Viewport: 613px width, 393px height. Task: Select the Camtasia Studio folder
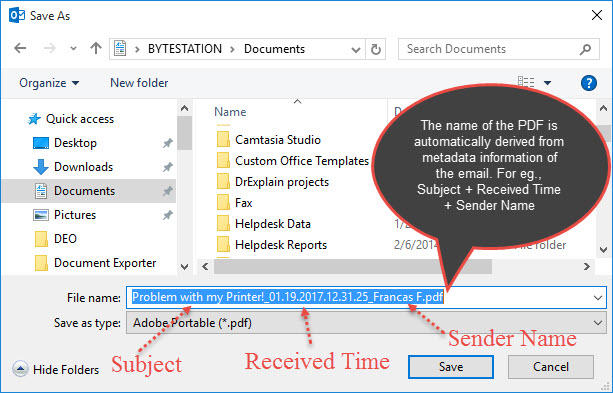tap(278, 140)
